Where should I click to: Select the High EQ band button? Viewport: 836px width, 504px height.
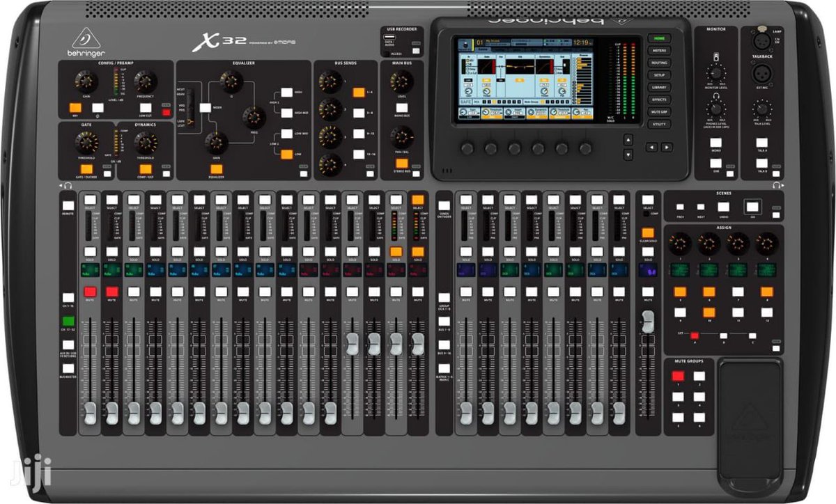pyautogui.click(x=287, y=93)
